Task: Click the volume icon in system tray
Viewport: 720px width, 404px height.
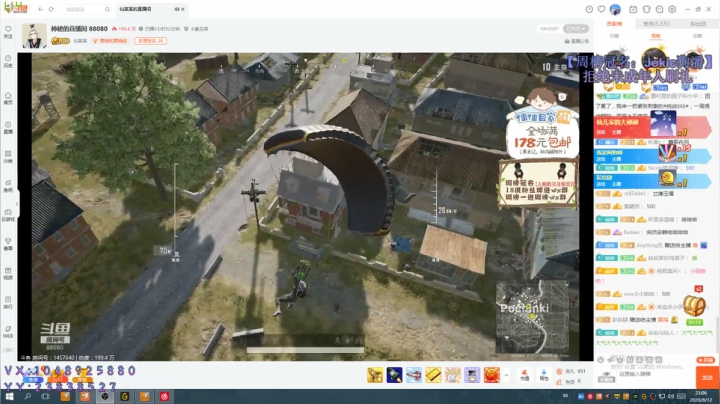Action: [671, 397]
